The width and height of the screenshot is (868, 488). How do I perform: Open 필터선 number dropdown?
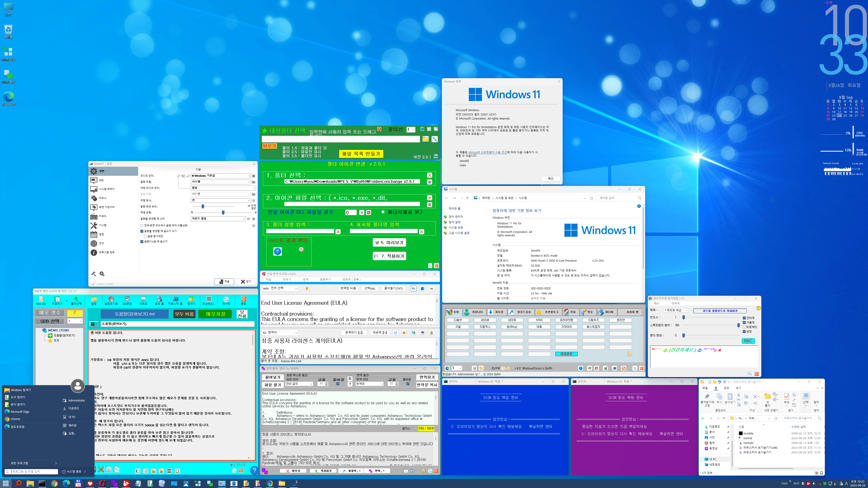[x=411, y=130]
